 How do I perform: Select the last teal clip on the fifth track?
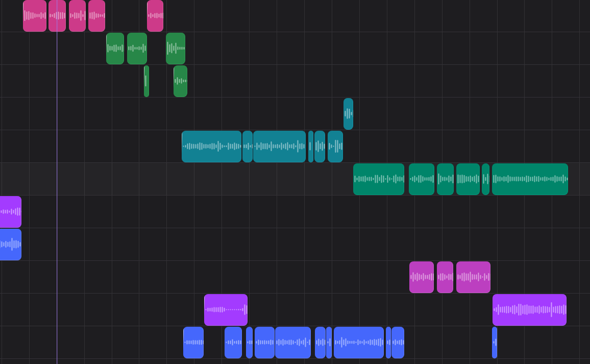pos(335,147)
